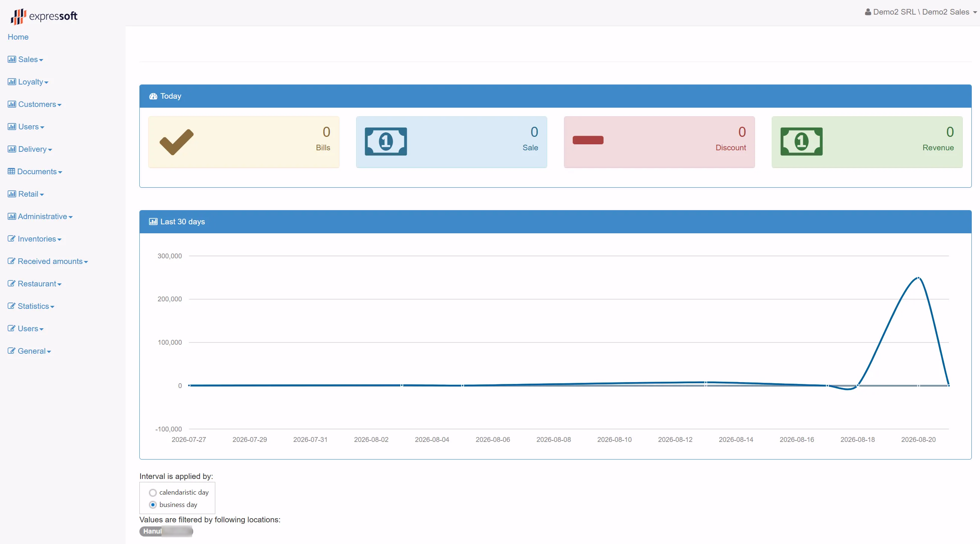Open the Inventories menu label
This screenshot has height=544, width=980.
coord(37,239)
